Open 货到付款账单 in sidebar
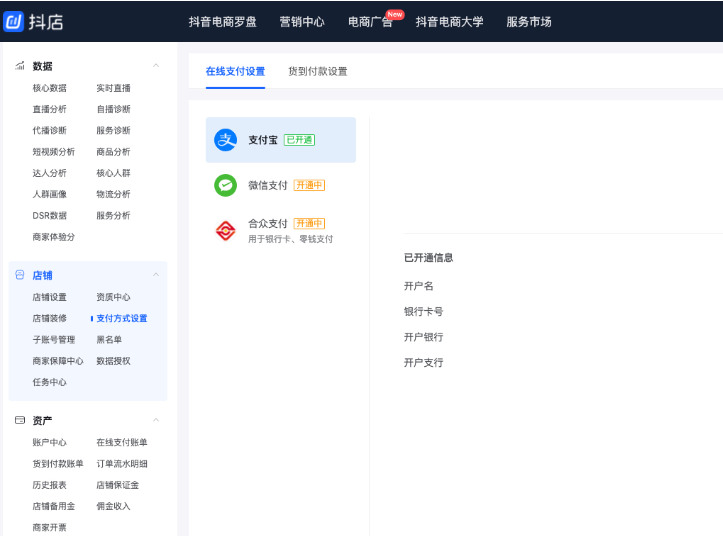723x536 pixels. tap(58, 463)
